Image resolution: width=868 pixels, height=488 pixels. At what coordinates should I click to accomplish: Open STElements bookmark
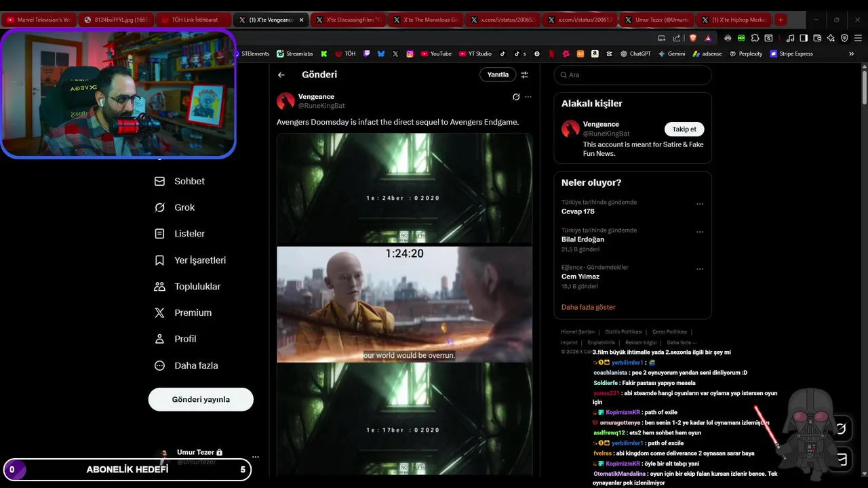click(x=251, y=54)
